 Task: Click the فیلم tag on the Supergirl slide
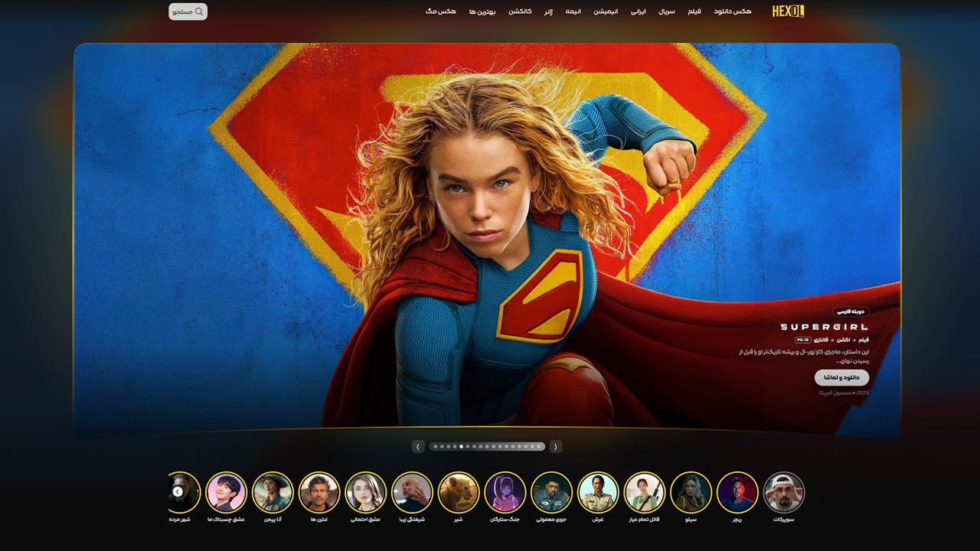[864, 339]
